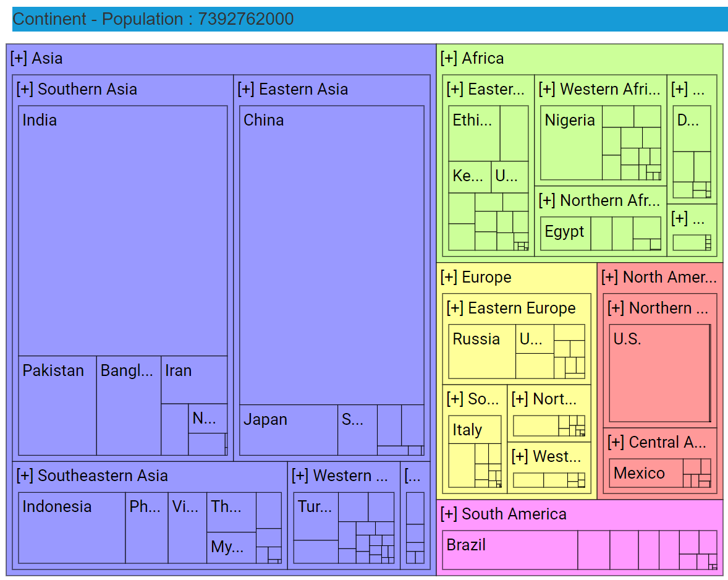
Task: Click the Myanmar tile labeled My...
Action: 231,547
